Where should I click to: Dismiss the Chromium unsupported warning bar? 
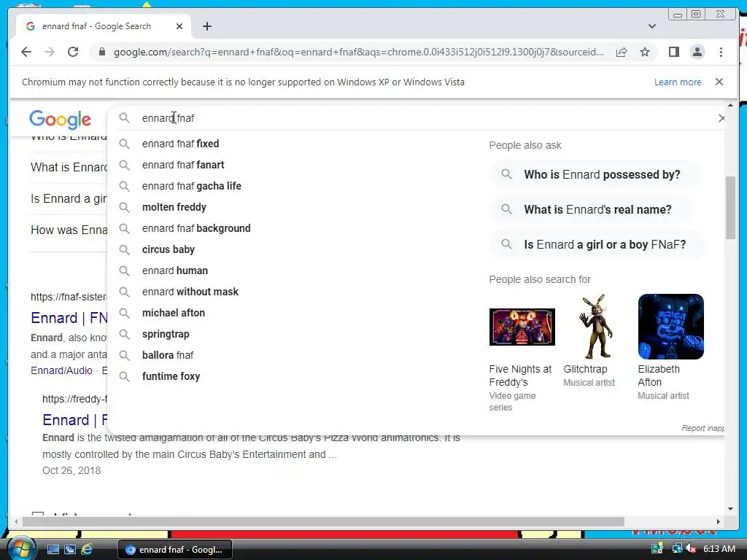tap(719, 82)
